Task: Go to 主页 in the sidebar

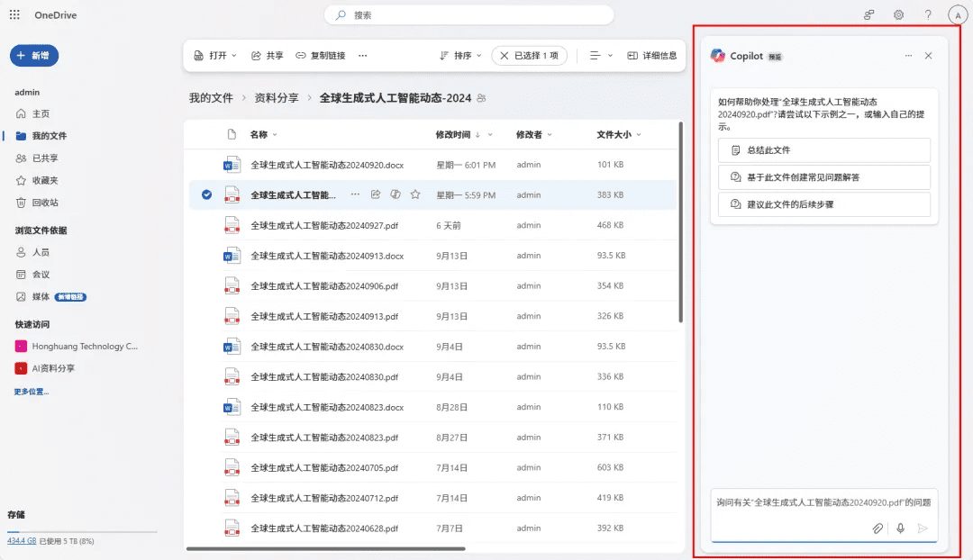Action: click(x=41, y=113)
